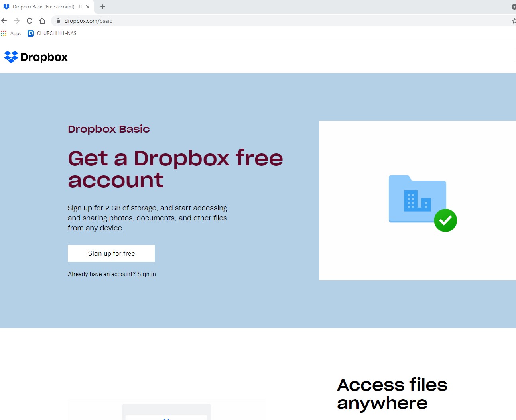Click the Dropbox Basic subtitle text
The width and height of the screenshot is (516, 420).
point(109,129)
